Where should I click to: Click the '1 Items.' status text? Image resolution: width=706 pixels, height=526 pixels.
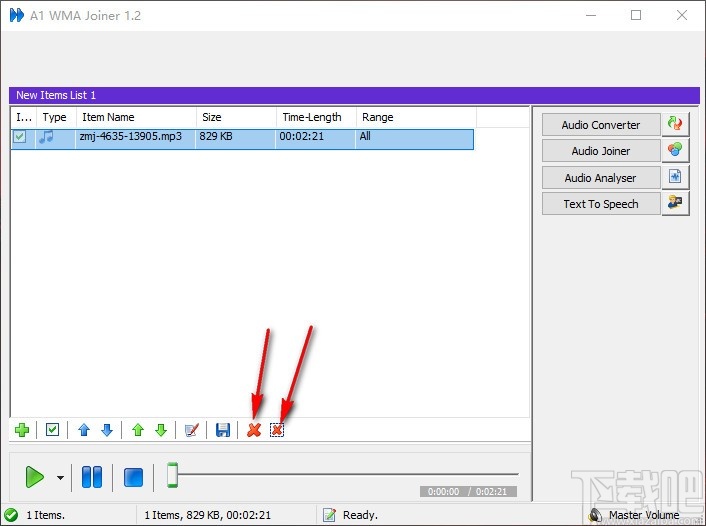point(45,515)
